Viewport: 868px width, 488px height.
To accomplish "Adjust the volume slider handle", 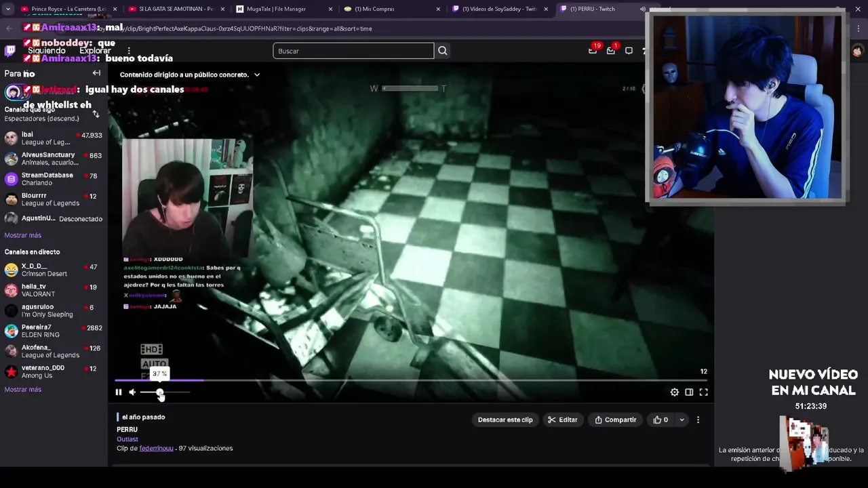I will click(160, 392).
